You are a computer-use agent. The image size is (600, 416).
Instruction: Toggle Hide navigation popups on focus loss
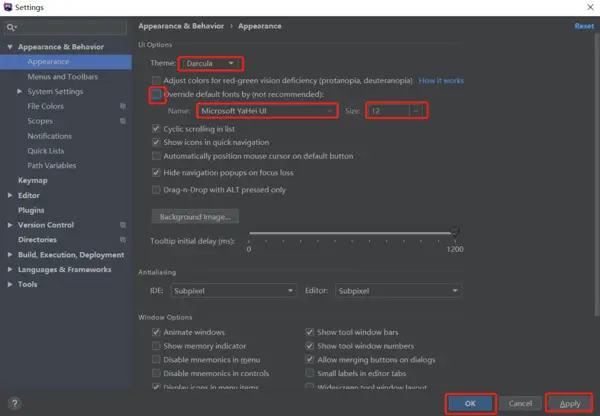pos(156,173)
